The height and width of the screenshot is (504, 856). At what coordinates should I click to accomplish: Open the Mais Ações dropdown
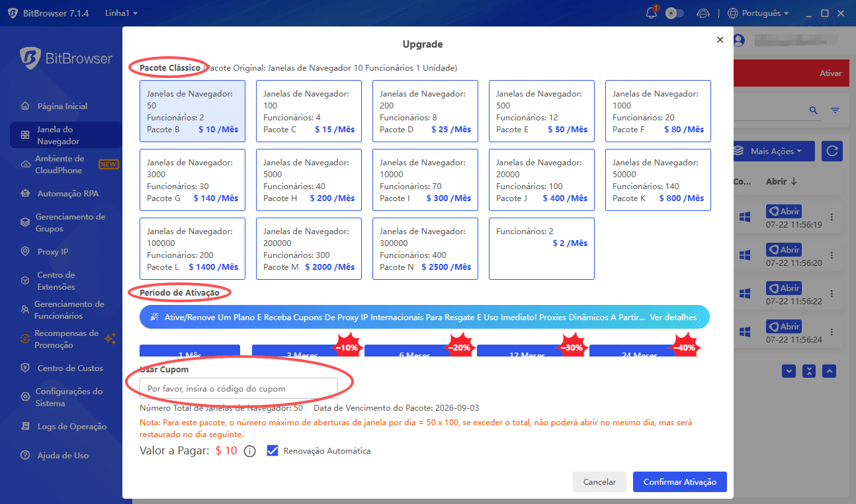[x=773, y=151]
